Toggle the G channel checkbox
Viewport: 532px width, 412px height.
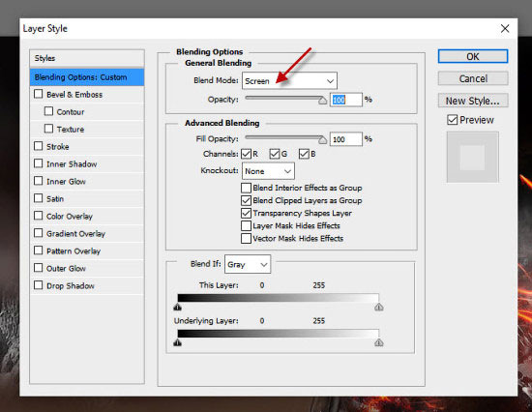click(274, 154)
